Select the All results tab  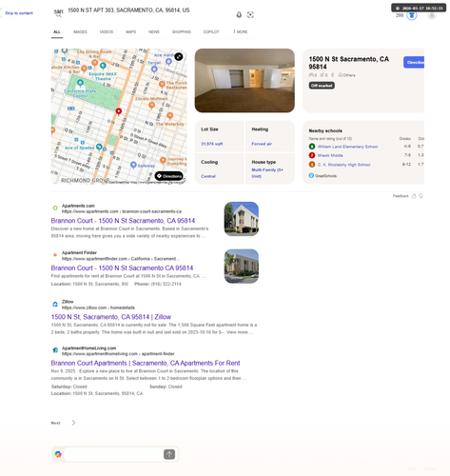point(57,32)
